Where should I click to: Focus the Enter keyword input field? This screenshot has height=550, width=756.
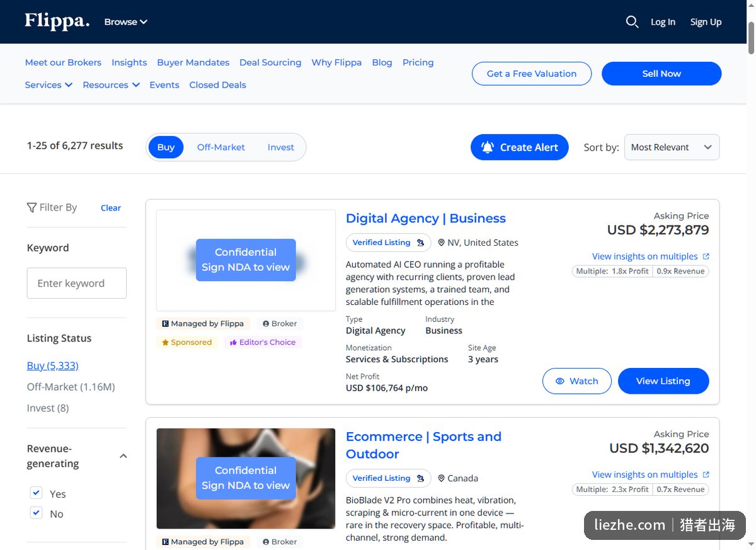77,284
